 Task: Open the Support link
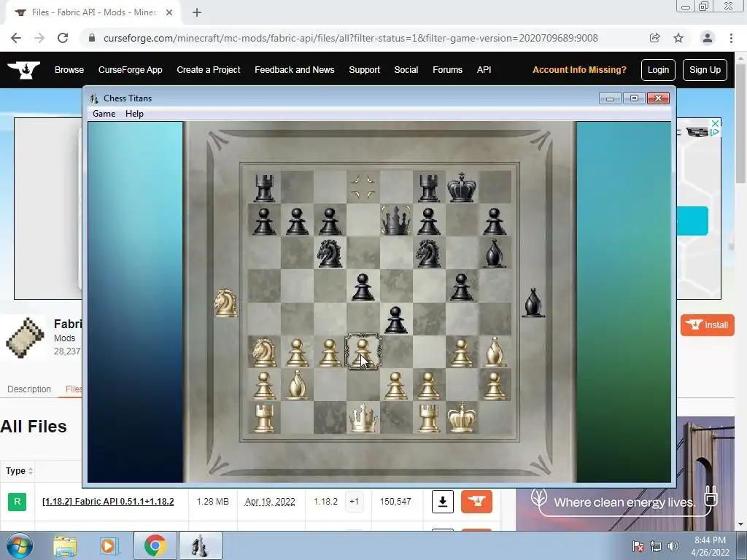[365, 70]
